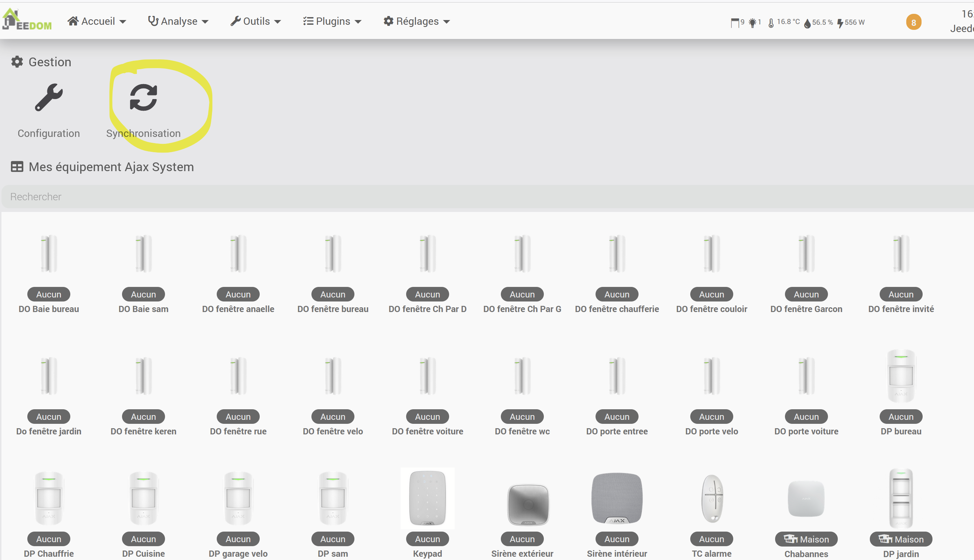
Task: Expand the Accueil dropdown menu
Action: [97, 21]
